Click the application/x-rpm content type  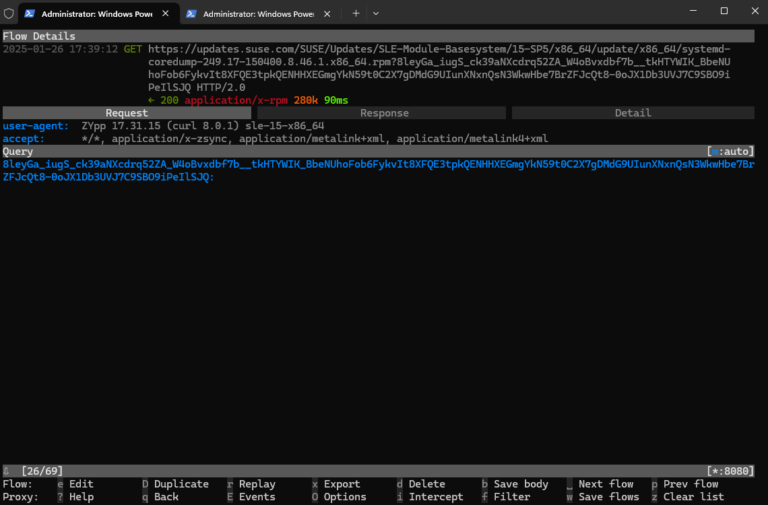click(236, 100)
